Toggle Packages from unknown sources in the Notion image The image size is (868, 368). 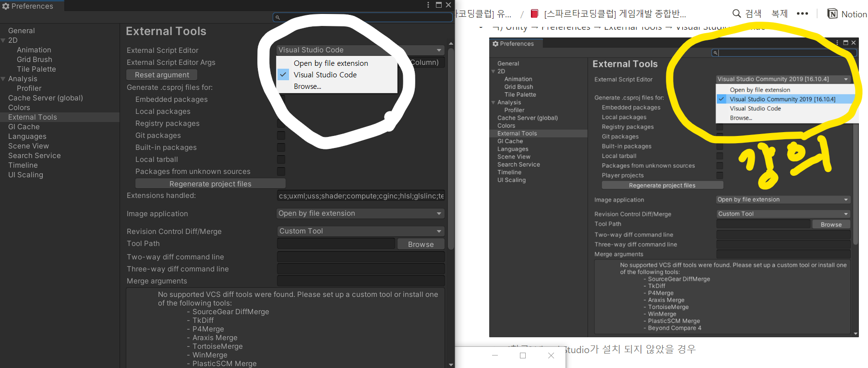point(720,166)
